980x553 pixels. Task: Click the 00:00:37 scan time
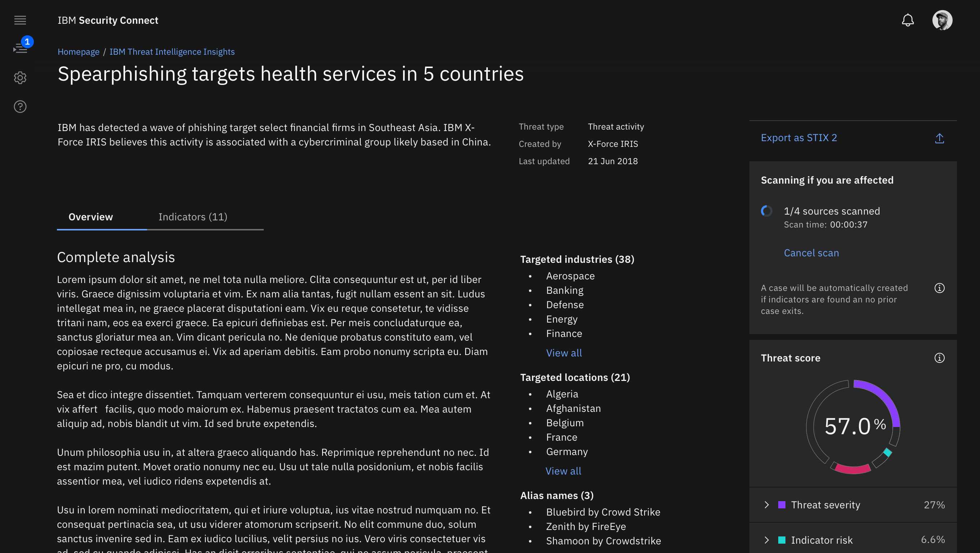[849, 225]
